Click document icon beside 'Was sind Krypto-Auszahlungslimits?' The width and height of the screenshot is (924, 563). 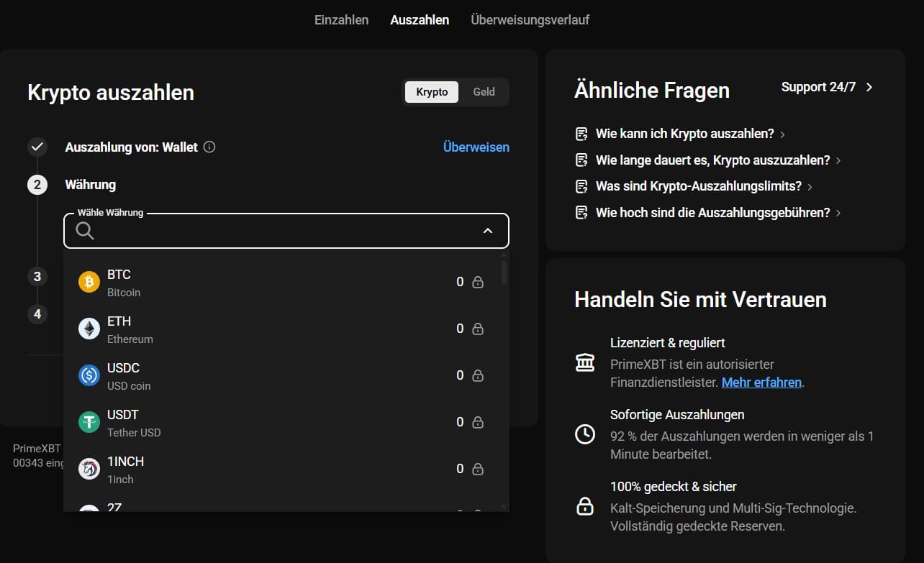pyautogui.click(x=581, y=186)
